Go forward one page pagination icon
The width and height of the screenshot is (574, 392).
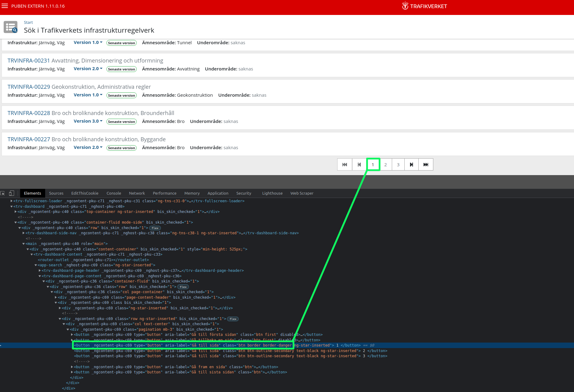[411, 165]
